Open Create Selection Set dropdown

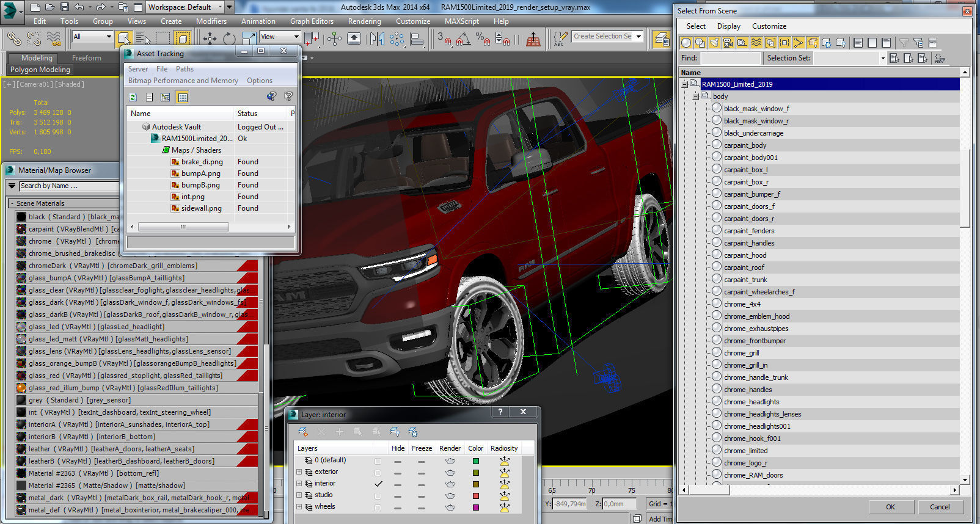click(x=639, y=37)
